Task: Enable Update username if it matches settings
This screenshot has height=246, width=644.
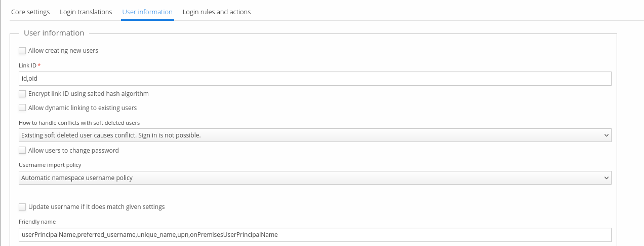Action: coord(22,207)
